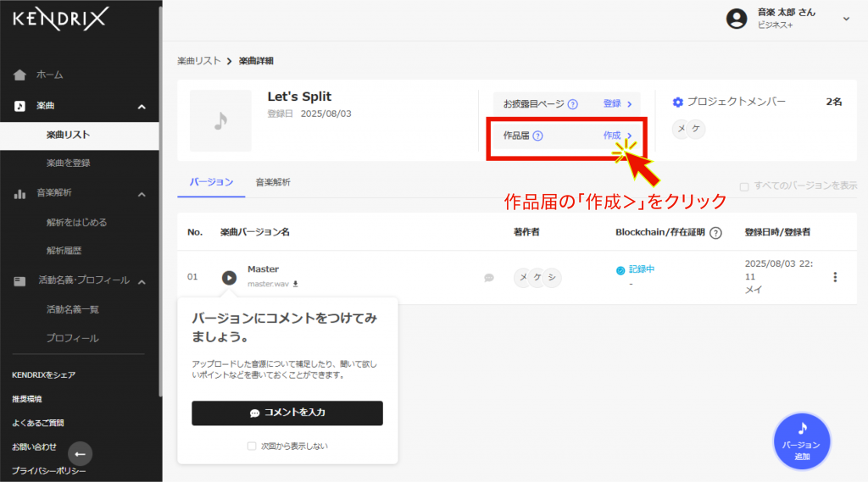Download the master.wav file
This screenshot has width=868, height=482.
[x=296, y=285]
